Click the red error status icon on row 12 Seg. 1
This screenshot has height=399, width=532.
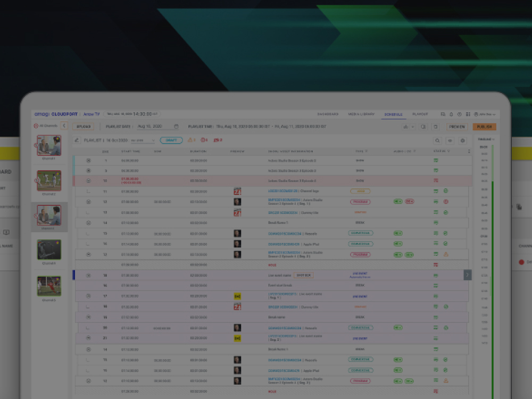click(x=446, y=202)
